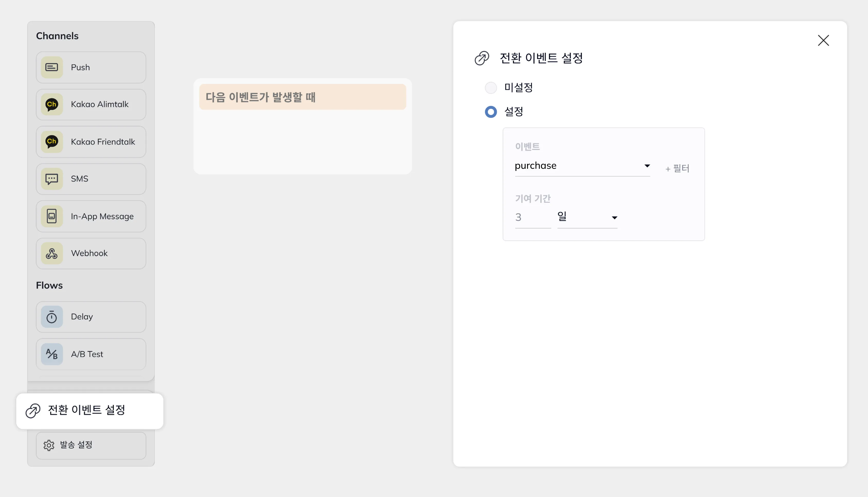Click the 전환 이벤트 설정 panel title
The image size is (868, 497).
[541, 58]
